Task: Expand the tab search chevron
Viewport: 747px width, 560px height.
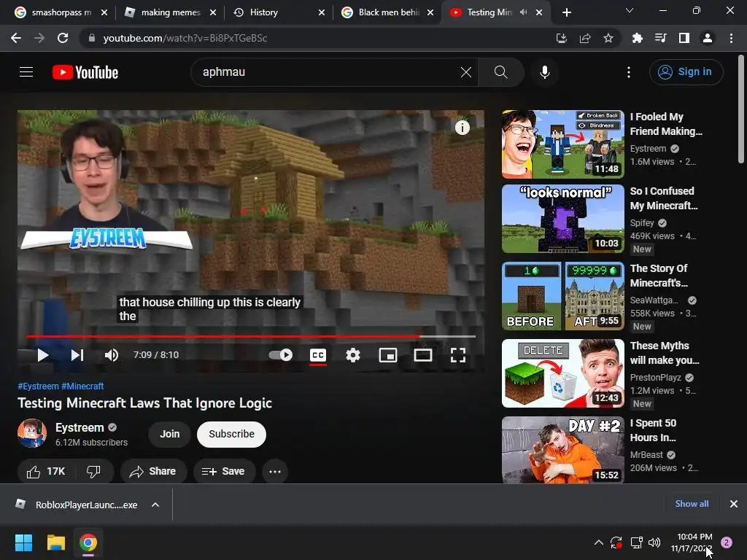Action: (x=630, y=10)
